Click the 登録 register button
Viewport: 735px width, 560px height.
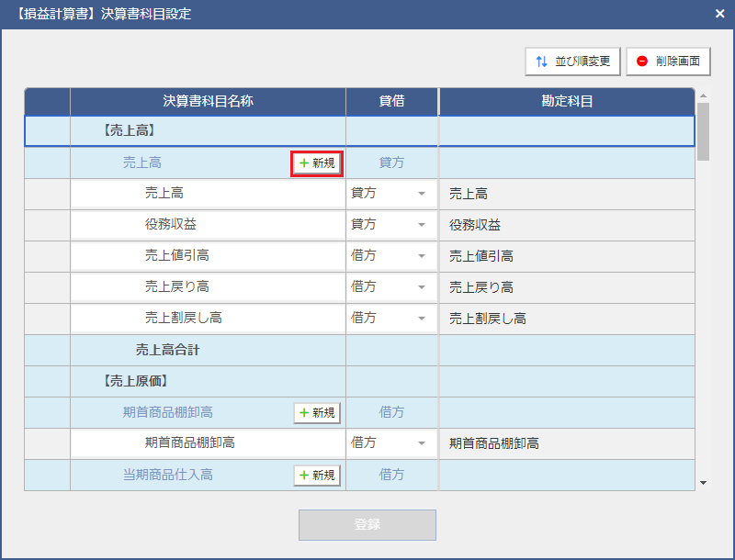point(367,525)
